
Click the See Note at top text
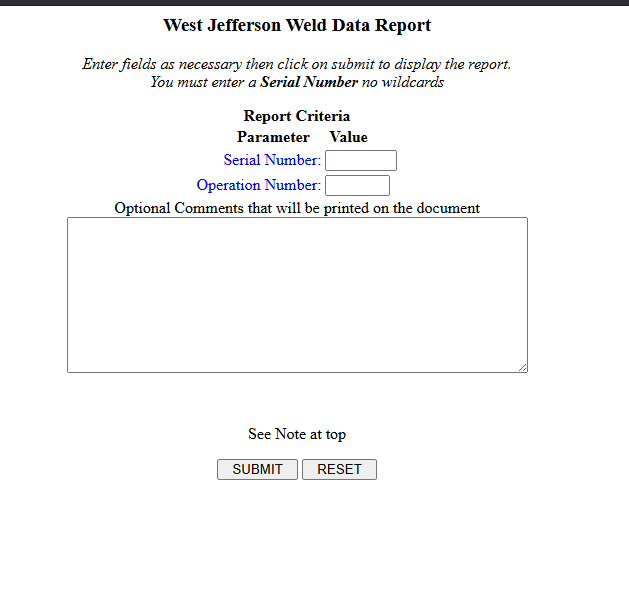click(x=297, y=434)
